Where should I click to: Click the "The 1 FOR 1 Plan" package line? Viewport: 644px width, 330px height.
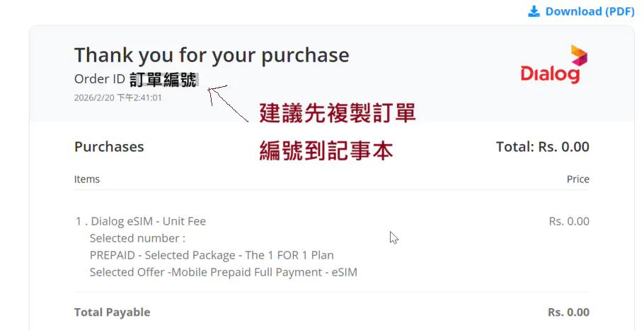(212, 255)
